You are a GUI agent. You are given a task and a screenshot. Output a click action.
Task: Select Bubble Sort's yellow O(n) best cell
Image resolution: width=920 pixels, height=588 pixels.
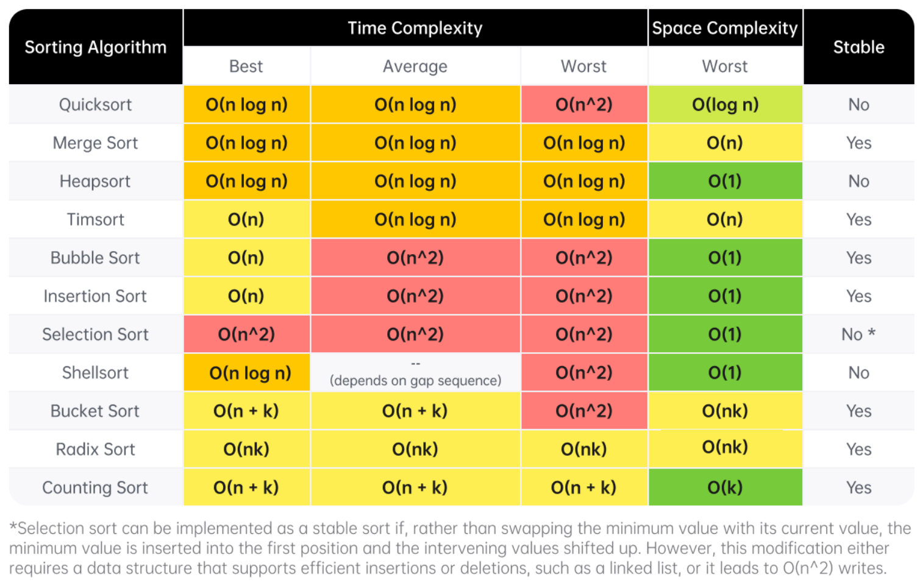(246, 258)
